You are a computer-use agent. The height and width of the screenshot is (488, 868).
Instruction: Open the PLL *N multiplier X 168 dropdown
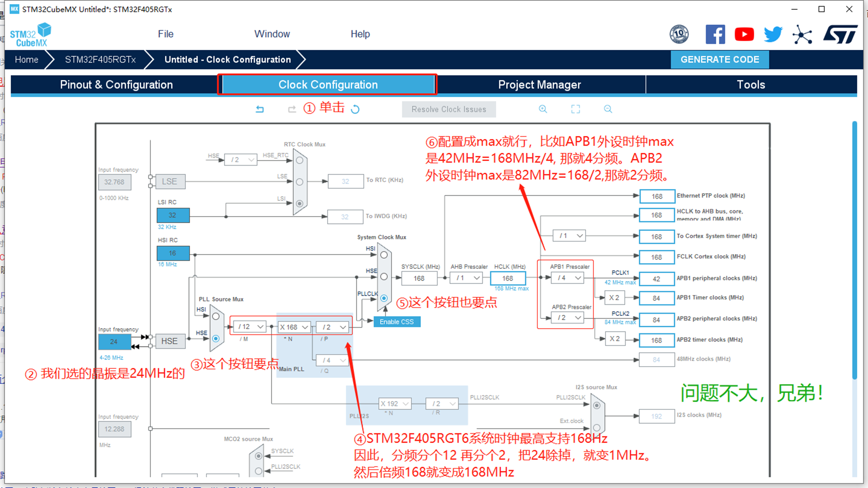point(294,327)
